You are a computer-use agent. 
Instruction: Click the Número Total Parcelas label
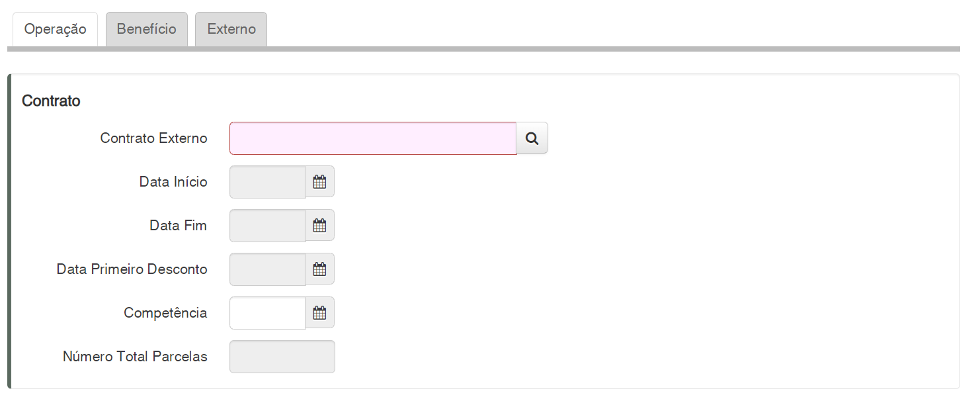pyautogui.click(x=135, y=357)
